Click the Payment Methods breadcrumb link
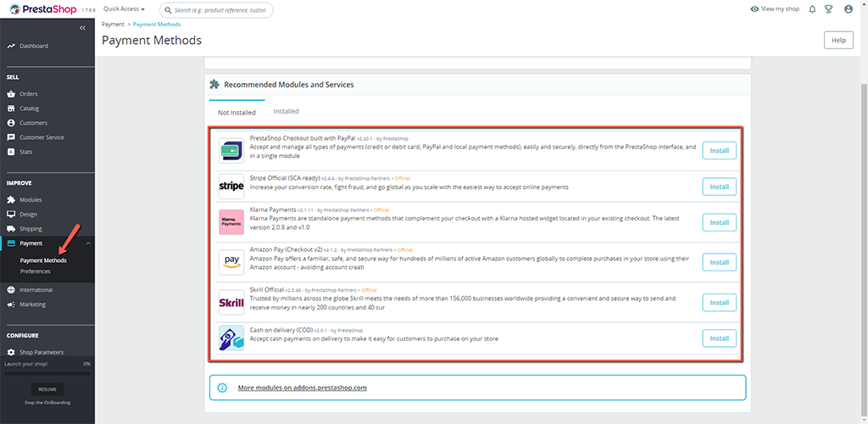 pyautogui.click(x=157, y=25)
